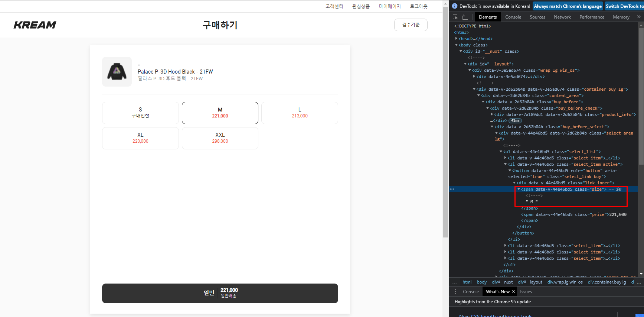Click the breadcrumb overflow ellipsis before html

[x=455, y=282]
